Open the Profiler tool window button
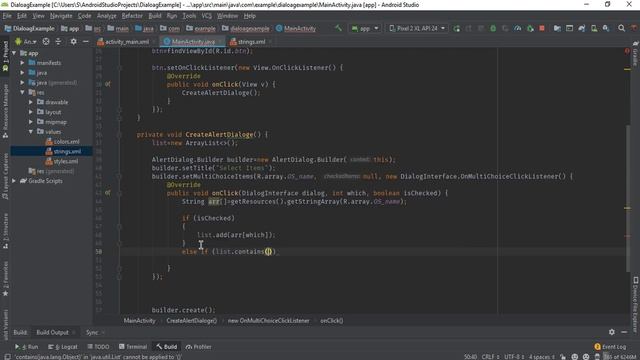 (198, 347)
